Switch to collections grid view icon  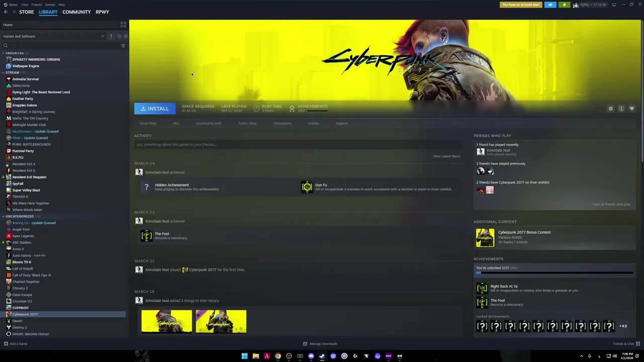point(123,25)
